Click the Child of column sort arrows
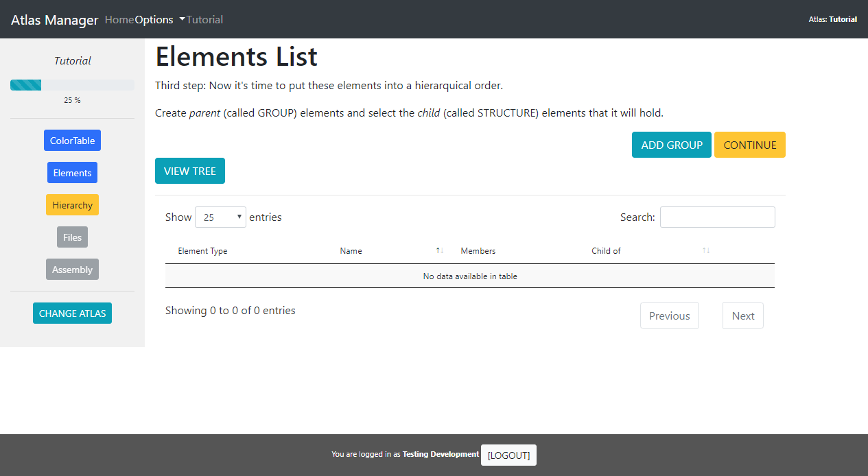Image resolution: width=868 pixels, height=476 pixels. (706, 251)
